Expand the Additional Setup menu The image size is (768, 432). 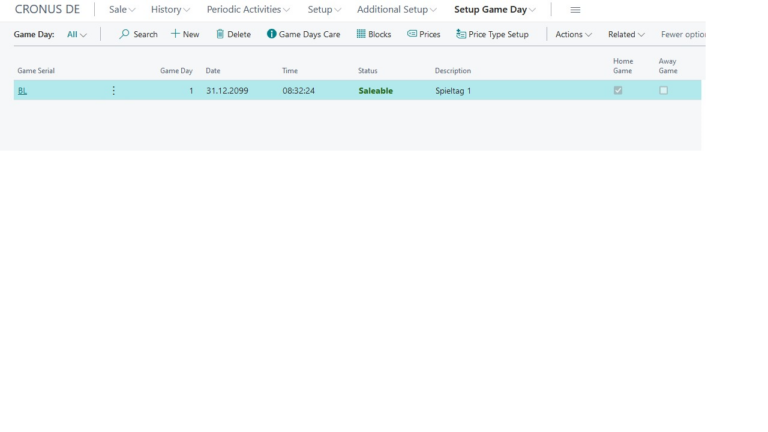397,10
